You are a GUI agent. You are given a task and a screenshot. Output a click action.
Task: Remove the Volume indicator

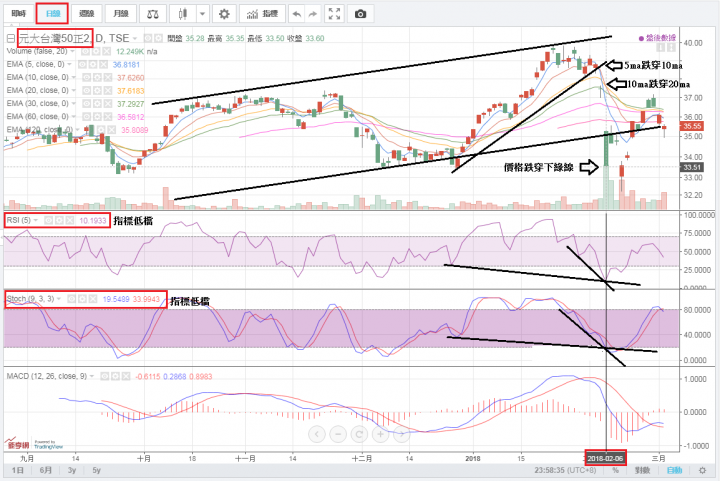[x=106, y=51]
